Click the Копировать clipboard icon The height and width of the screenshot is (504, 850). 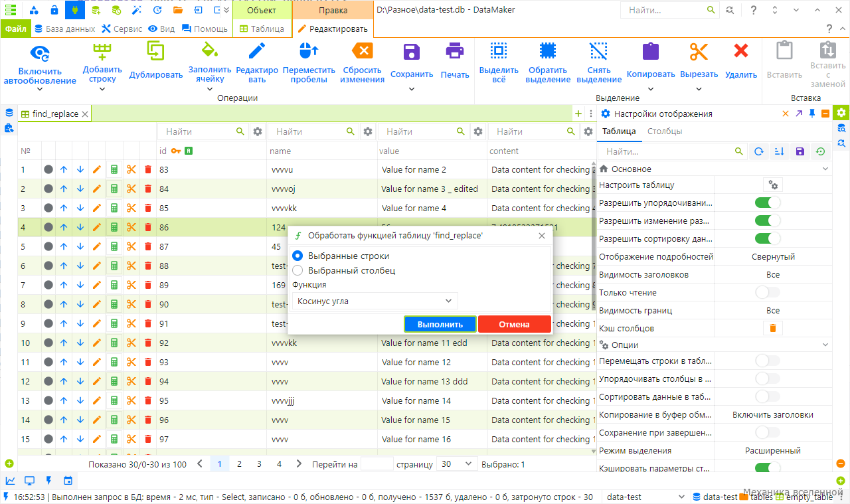click(x=651, y=52)
